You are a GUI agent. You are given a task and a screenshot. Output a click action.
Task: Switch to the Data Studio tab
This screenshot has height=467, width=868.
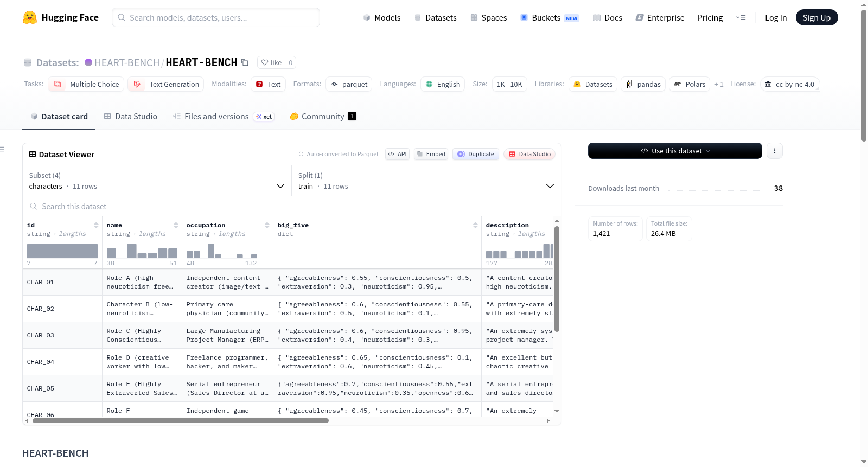[x=130, y=117]
